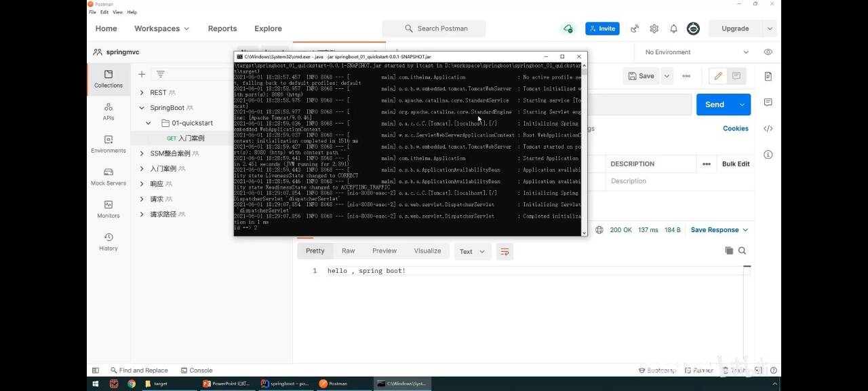Screen dimensions: 868x391
Task: Click the Save button
Action: [x=642, y=76]
